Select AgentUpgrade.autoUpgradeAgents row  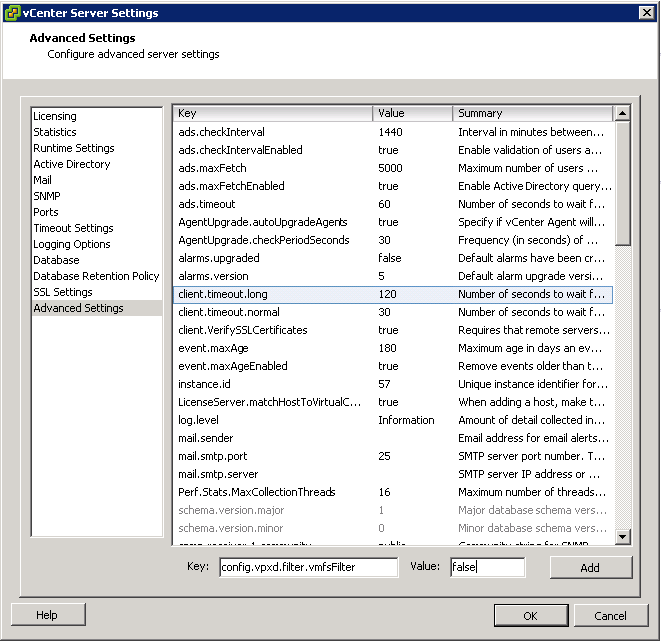tap(393, 223)
